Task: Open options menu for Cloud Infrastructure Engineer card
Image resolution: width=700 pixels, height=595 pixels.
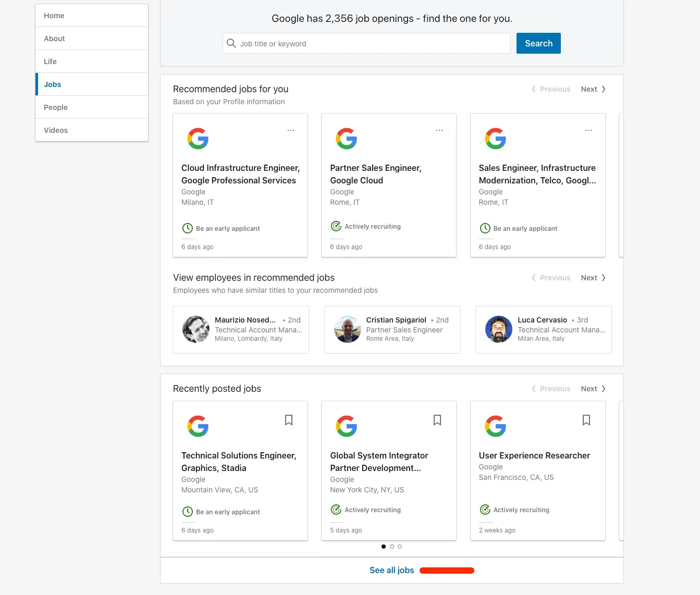Action: coord(291,130)
